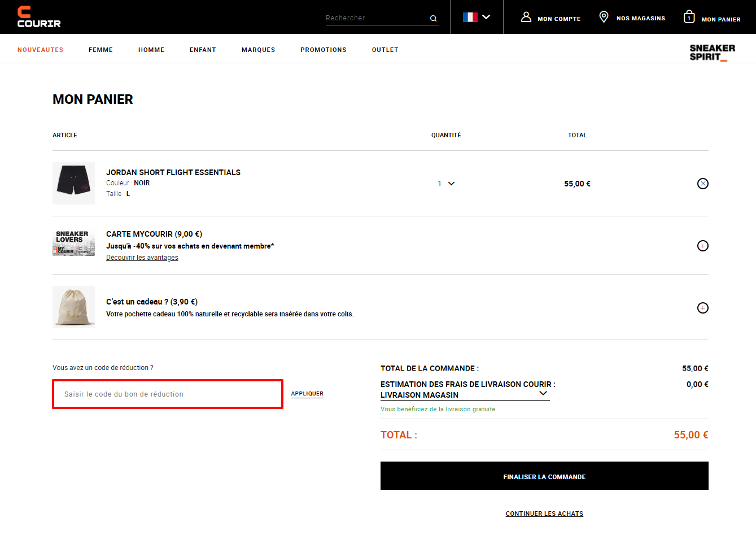This screenshot has width=756, height=548.
Task: Click the Jordan short product thumbnail
Action: tap(73, 183)
